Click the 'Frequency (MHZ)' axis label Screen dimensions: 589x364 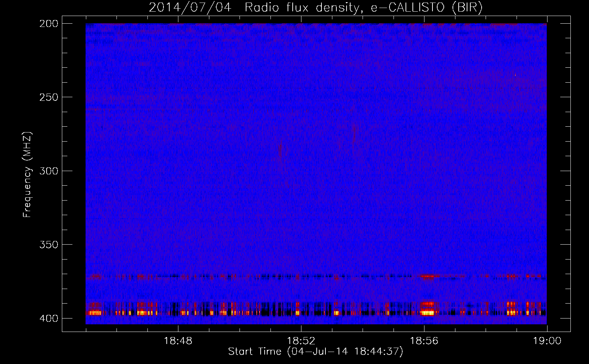pyautogui.click(x=27, y=175)
